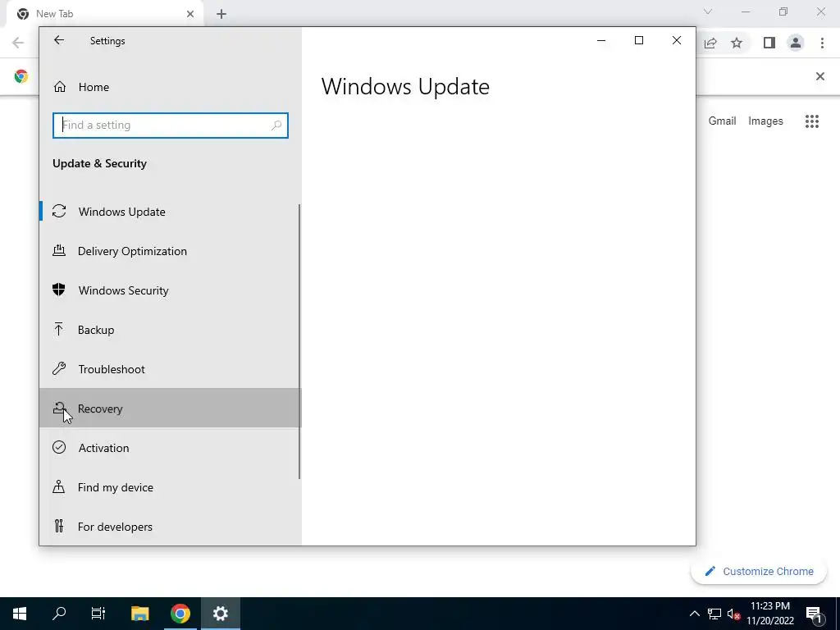Screen dimensions: 840x630
Task: Open Gmail link on New Tab page
Action: [x=722, y=121]
